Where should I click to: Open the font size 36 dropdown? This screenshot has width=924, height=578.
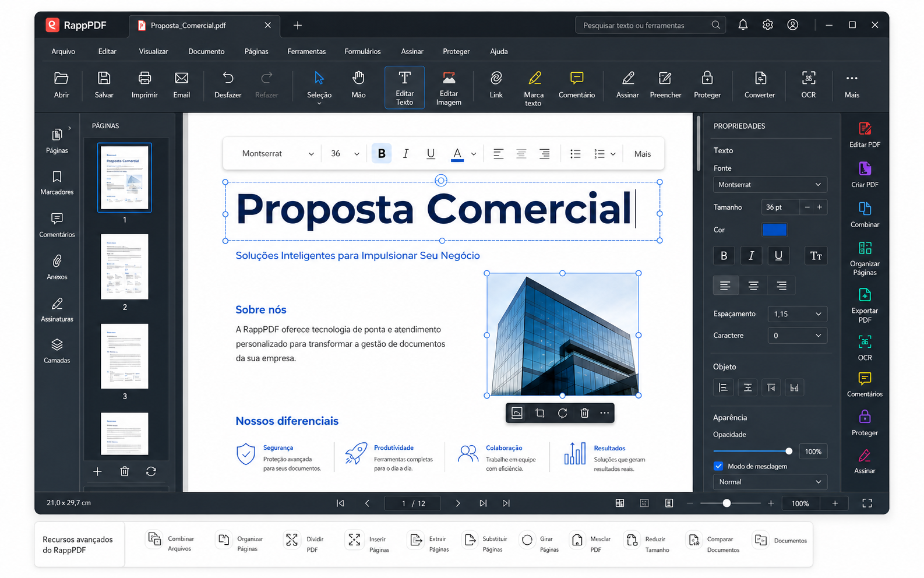(345, 154)
